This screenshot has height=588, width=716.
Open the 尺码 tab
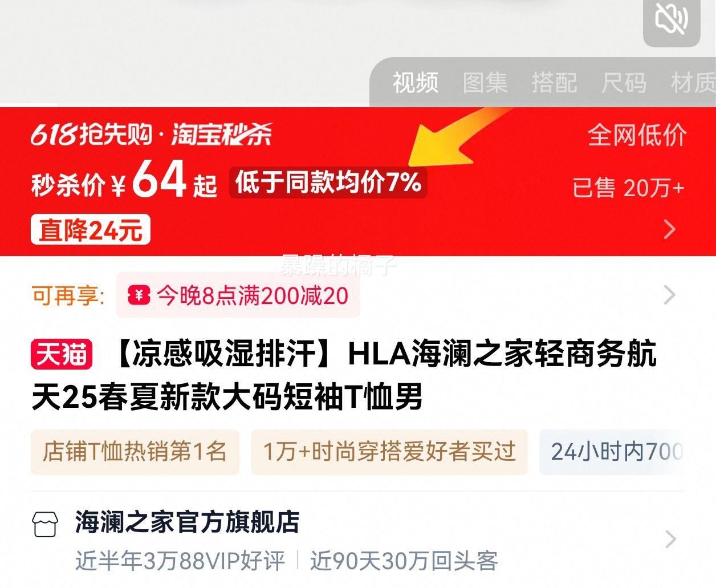click(624, 83)
